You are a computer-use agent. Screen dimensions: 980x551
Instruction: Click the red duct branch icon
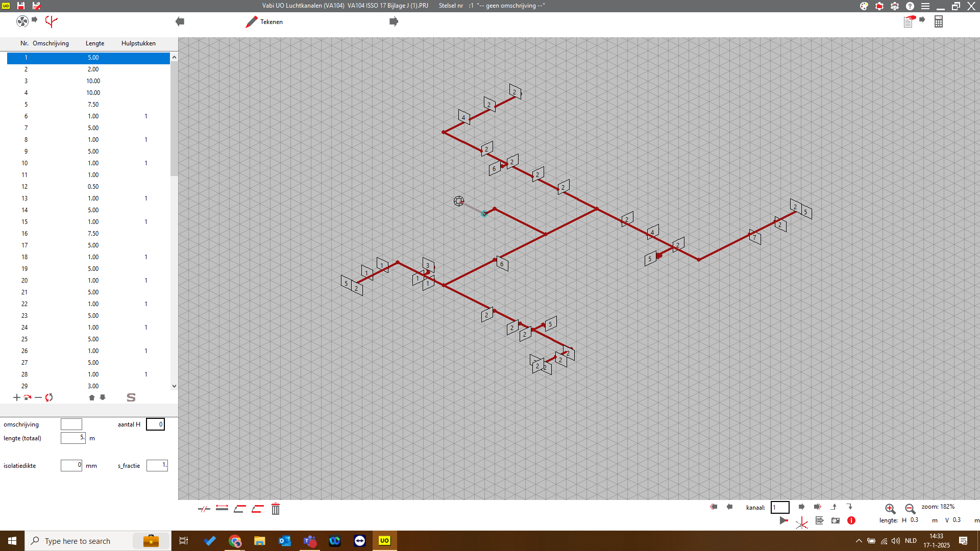(52, 21)
